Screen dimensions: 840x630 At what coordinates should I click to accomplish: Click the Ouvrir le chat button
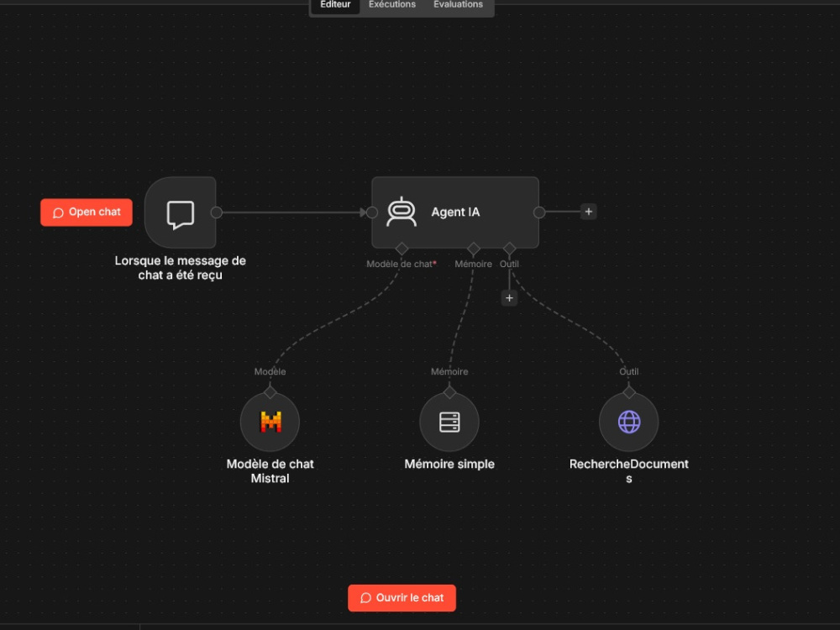point(402,598)
